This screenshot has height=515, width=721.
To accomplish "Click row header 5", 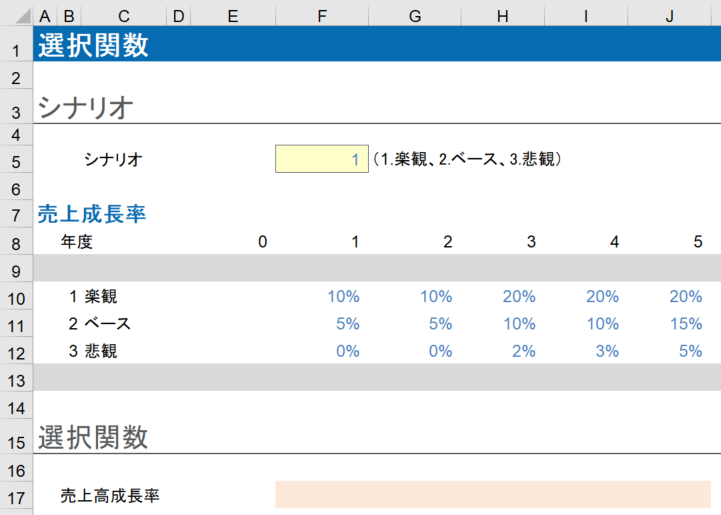I will coord(16,159).
